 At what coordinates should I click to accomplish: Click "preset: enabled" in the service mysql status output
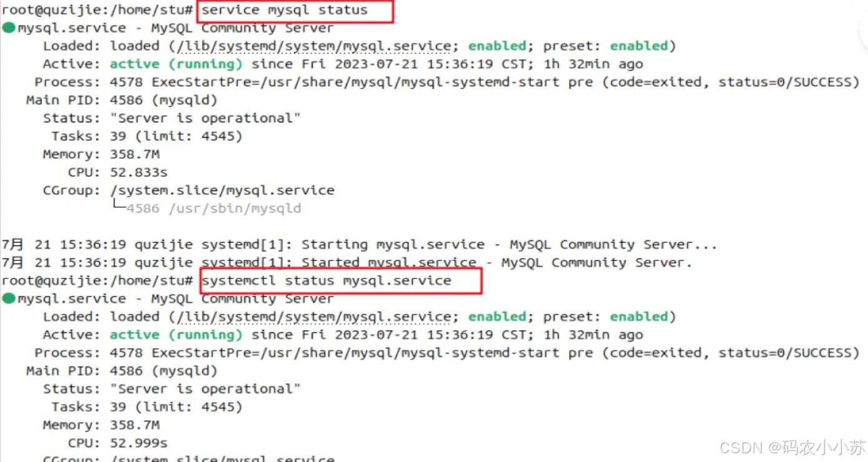tap(606, 46)
